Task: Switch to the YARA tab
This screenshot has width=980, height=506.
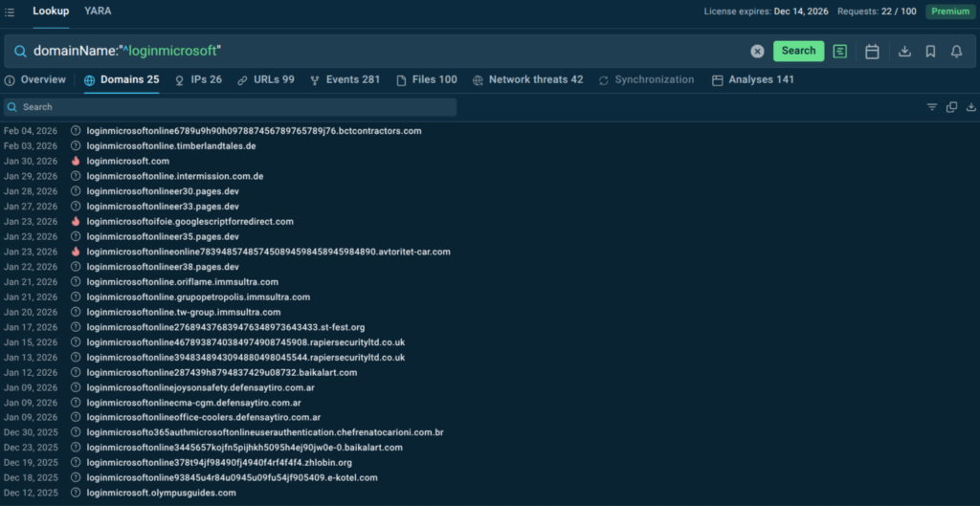Action: [x=98, y=11]
